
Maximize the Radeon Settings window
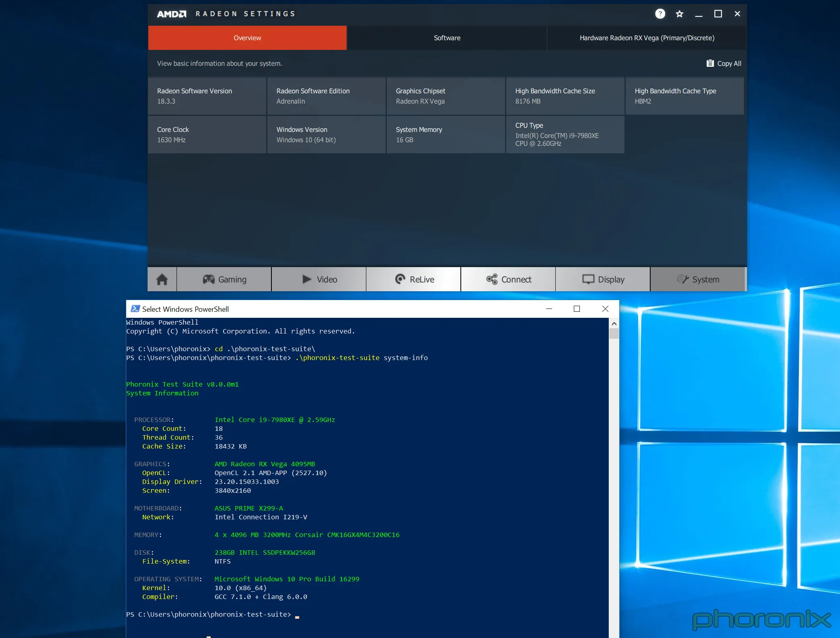pyautogui.click(x=718, y=14)
